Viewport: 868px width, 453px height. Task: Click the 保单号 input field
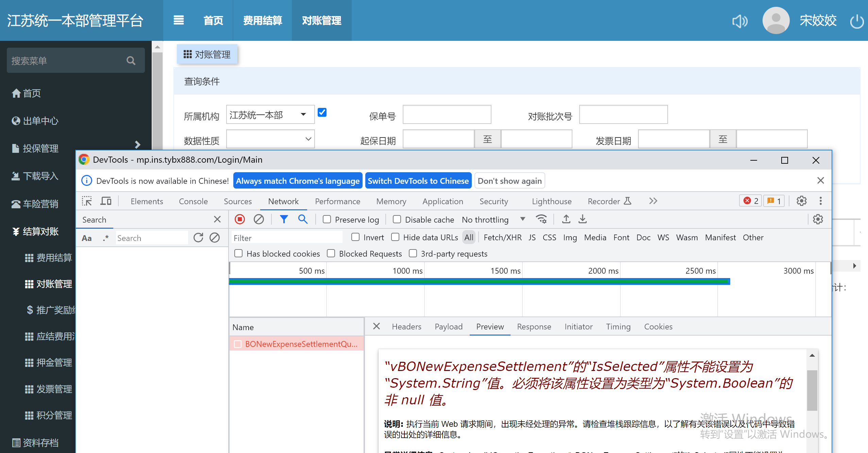(447, 115)
